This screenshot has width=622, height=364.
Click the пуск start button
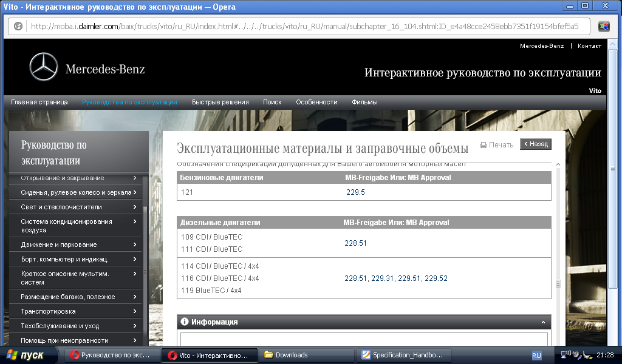pyautogui.click(x=30, y=355)
